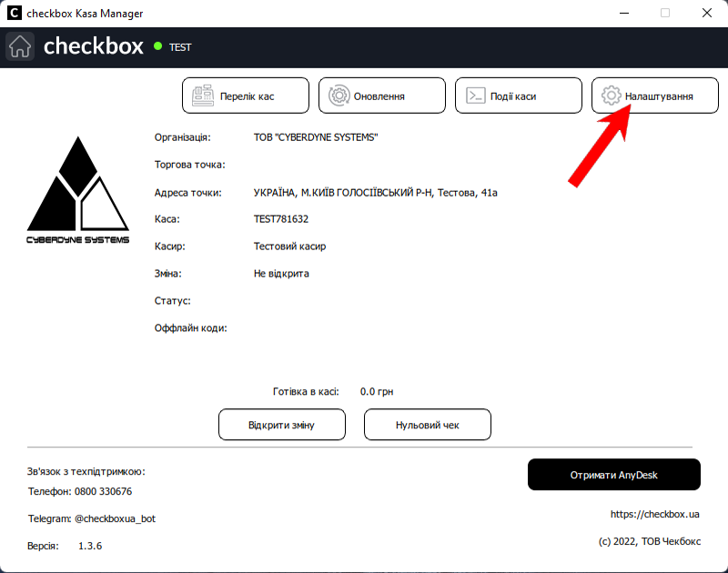
Task: Click the cash register icon for Перелік кас
Action: click(203, 95)
